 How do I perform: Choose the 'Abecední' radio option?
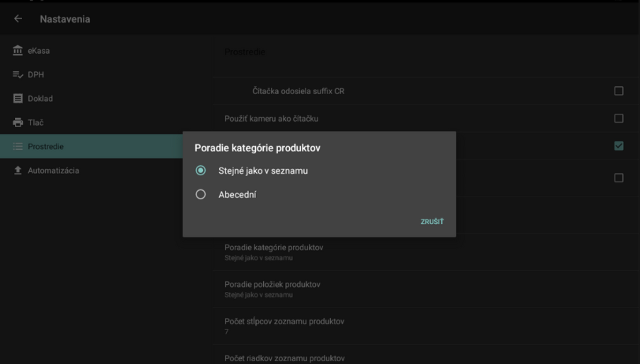[201, 194]
